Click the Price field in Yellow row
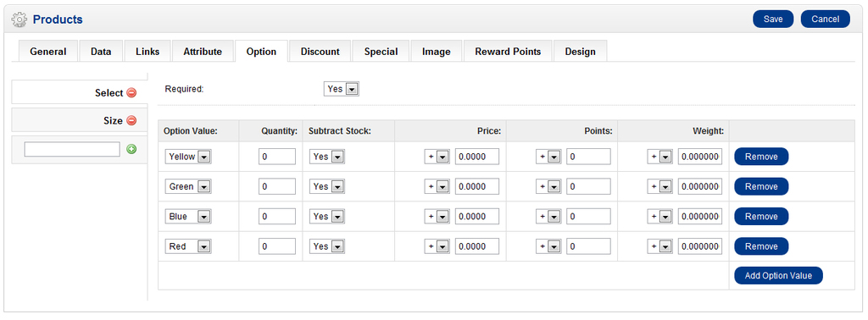The height and width of the screenshot is (320, 868). [x=477, y=157]
